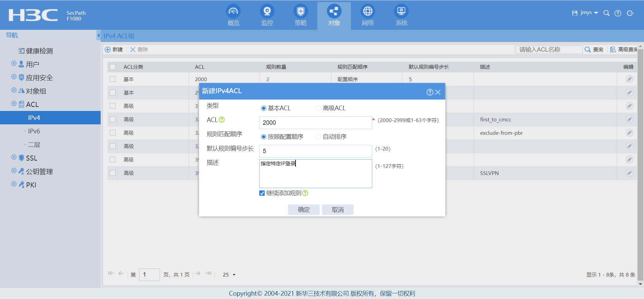Image resolution: width=644 pixels, height=299 pixels.
Task: Edit the exclude-from-pbr ACL row
Action: coord(630,133)
